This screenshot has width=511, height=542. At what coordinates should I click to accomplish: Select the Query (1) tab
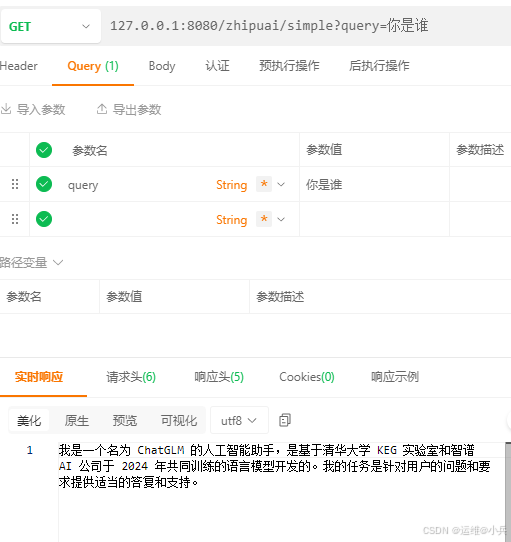click(x=93, y=66)
